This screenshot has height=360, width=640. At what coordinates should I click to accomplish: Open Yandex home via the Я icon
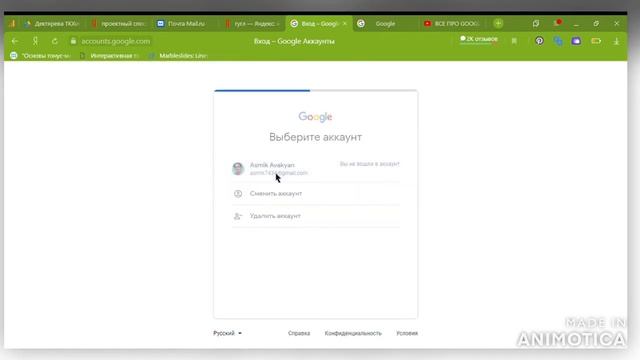tap(36, 41)
